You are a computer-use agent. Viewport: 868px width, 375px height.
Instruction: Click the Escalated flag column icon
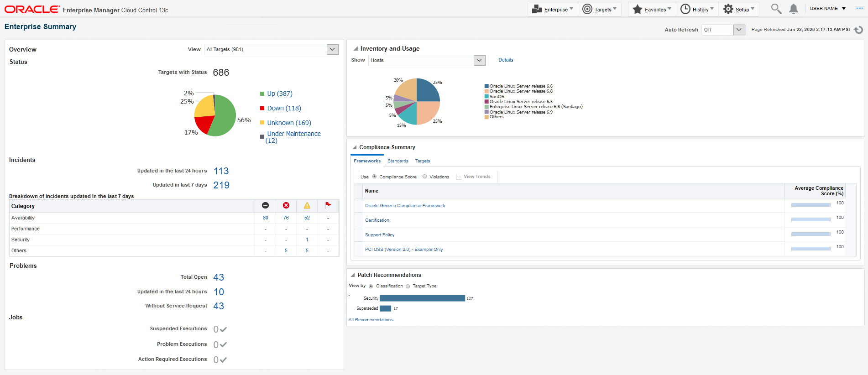[x=328, y=205]
